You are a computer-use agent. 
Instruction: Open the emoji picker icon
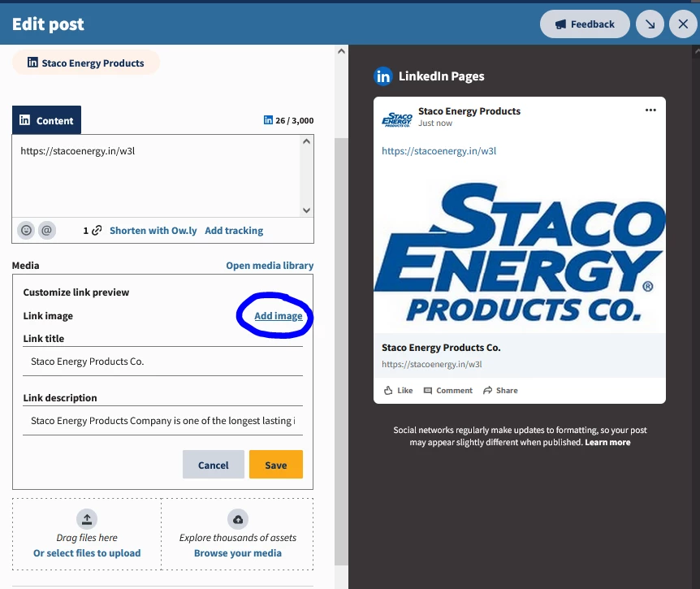[x=26, y=231]
